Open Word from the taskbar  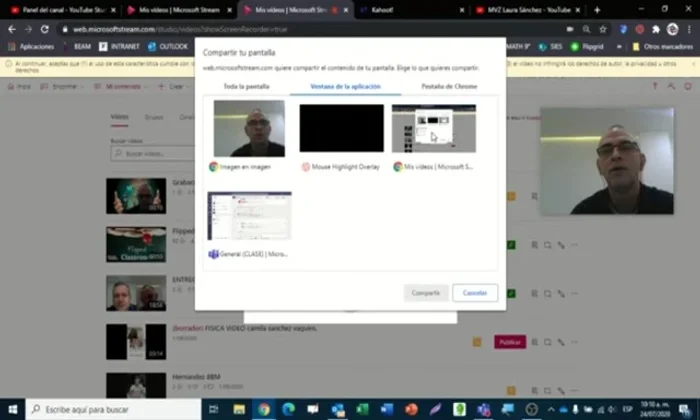[x=387, y=409]
